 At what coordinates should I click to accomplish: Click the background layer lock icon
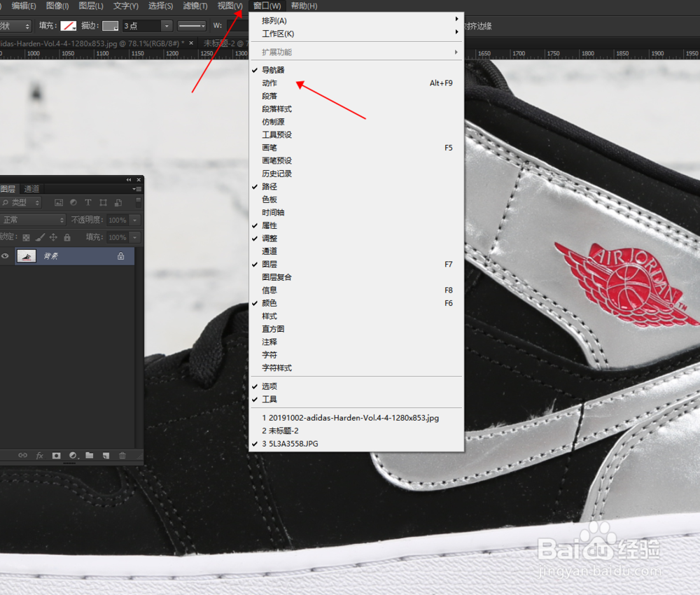coord(120,256)
